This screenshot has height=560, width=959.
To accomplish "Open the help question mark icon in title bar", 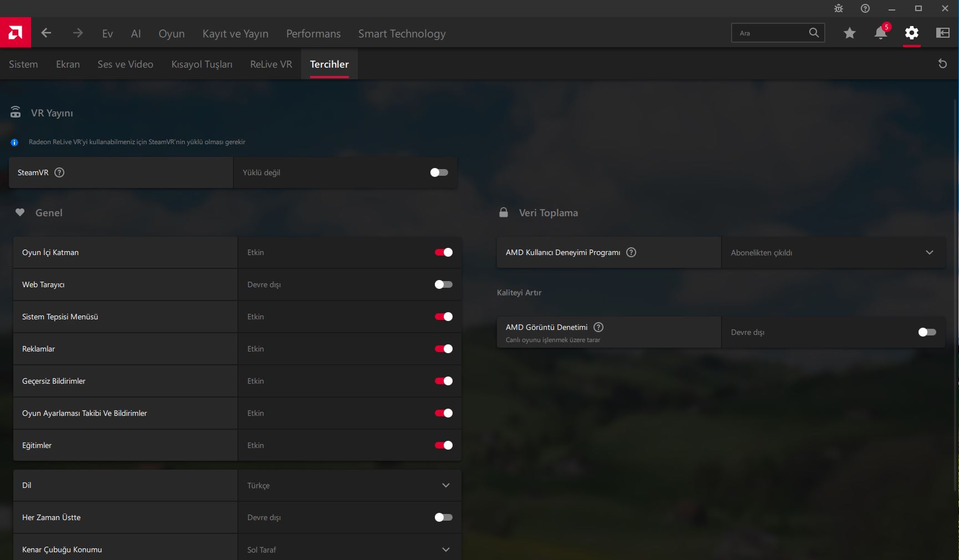I will pos(865,8).
